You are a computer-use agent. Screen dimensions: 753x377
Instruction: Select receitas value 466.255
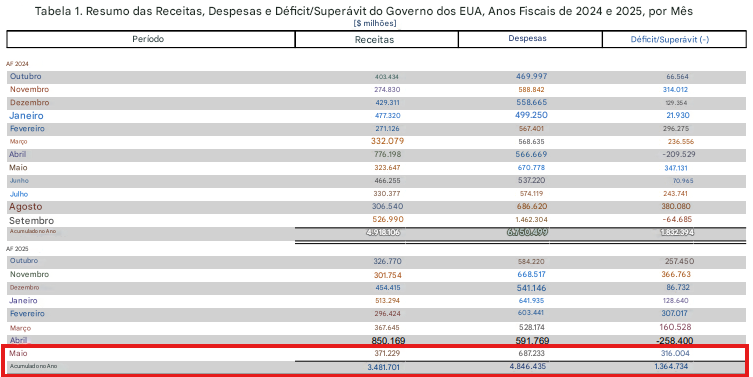click(x=387, y=181)
